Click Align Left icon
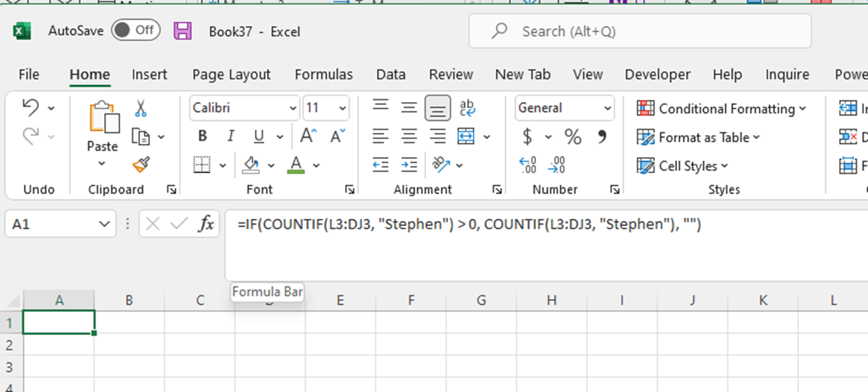This screenshot has width=868, height=392. (x=381, y=137)
